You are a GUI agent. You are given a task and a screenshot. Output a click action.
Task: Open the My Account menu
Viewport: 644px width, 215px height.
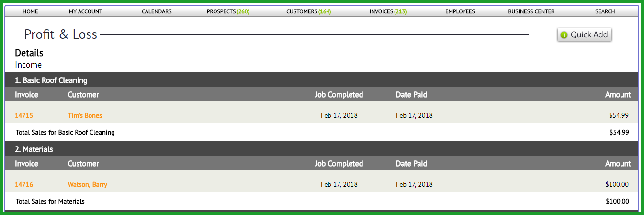point(85,11)
